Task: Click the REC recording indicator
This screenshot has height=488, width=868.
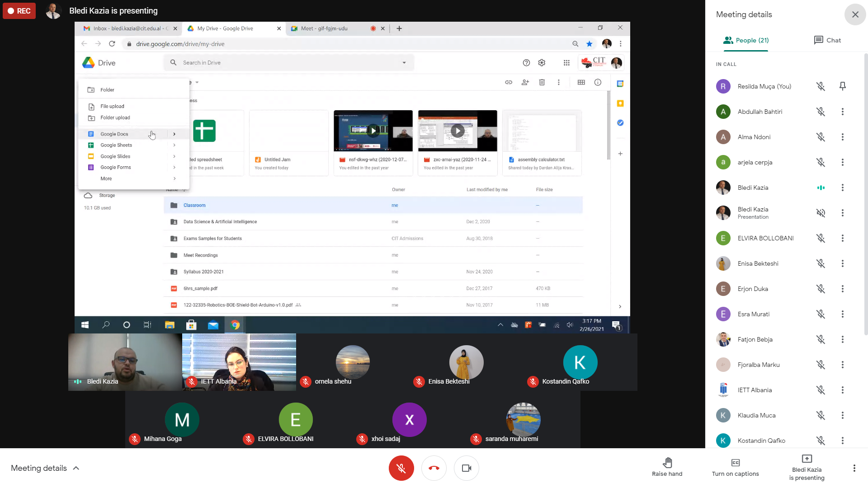Action: [x=19, y=11]
